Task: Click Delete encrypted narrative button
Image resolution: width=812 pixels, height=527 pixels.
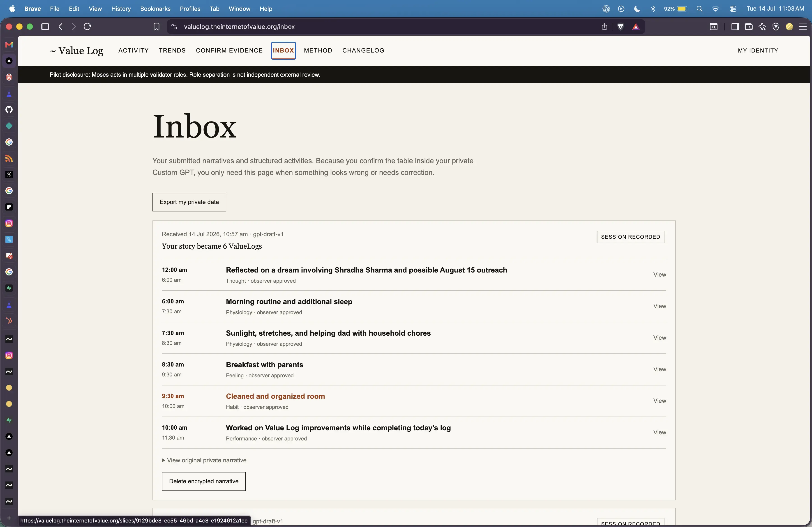Action: point(204,481)
